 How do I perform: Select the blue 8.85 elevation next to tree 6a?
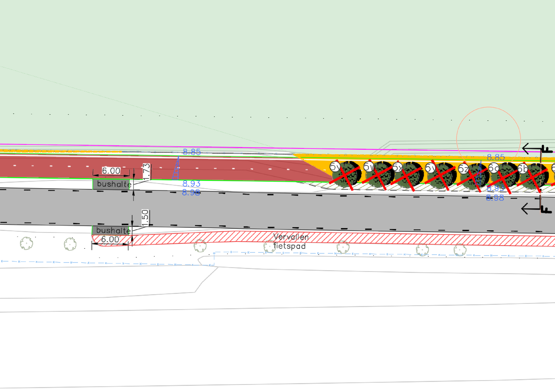[x=496, y=158]
